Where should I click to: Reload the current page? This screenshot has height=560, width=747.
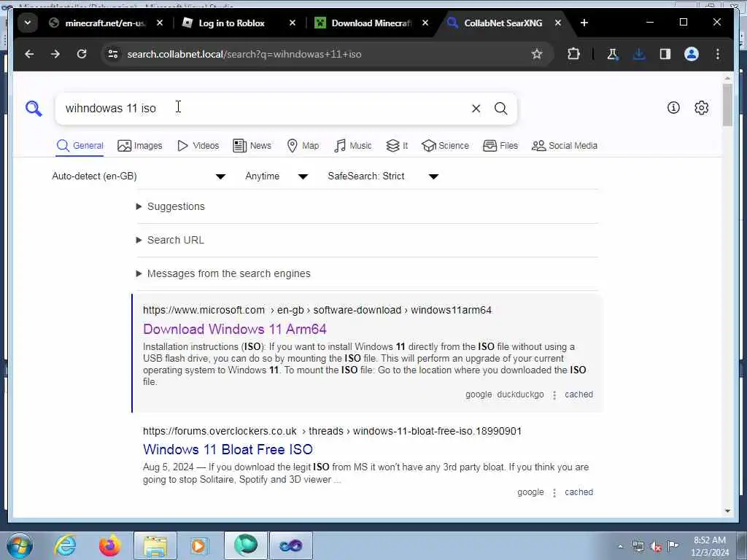82,54
